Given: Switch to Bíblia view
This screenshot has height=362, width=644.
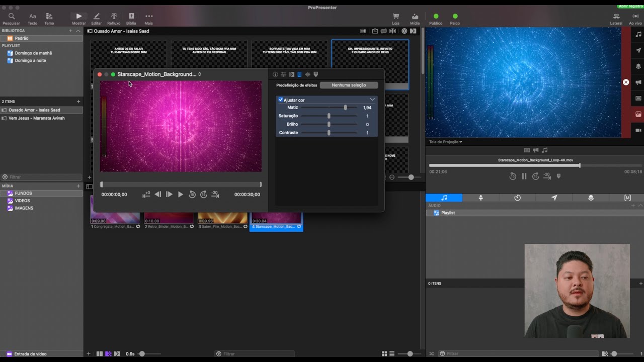Looking at the screenshot, I should click(x=131, y=19).
